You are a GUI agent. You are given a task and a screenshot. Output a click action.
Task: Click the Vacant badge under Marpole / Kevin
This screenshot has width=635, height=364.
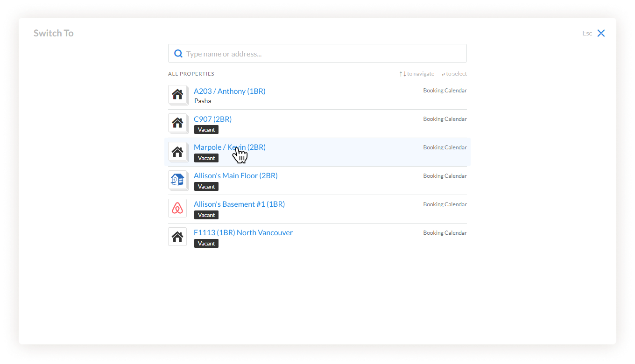tap(206, 158)
